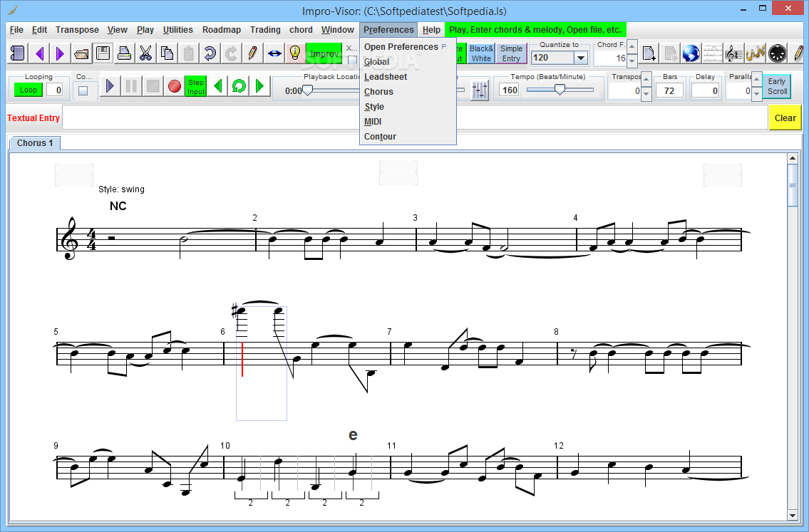Toggle the Black & White button

[481, 53]
